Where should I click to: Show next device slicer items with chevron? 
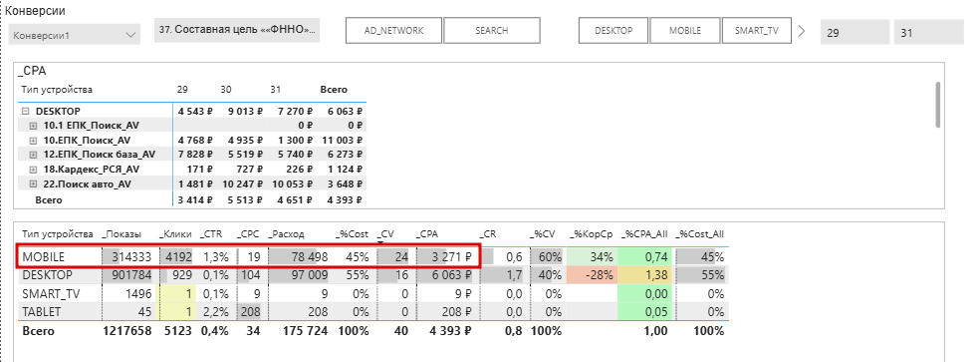point(802,30)
